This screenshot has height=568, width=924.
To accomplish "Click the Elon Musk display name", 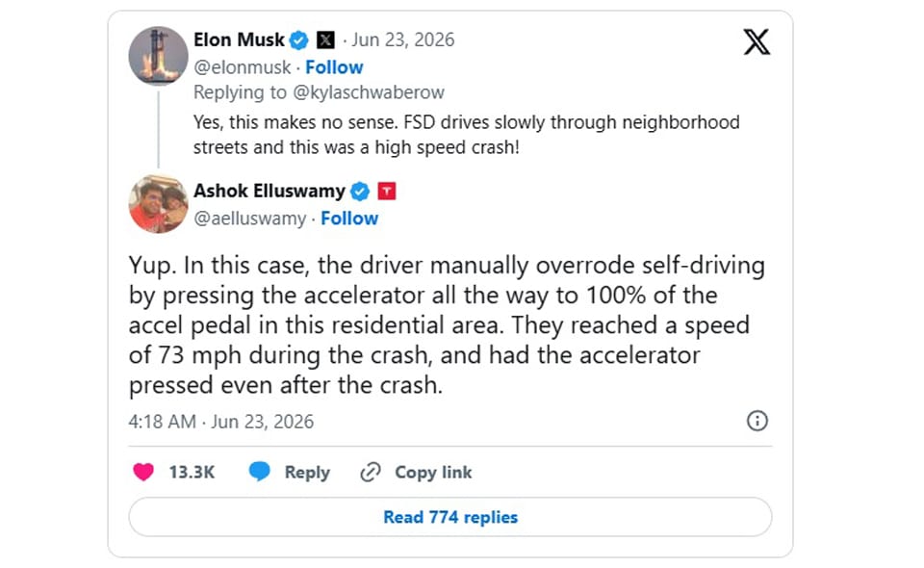I will pyautogui.click(x=239, y=40).
